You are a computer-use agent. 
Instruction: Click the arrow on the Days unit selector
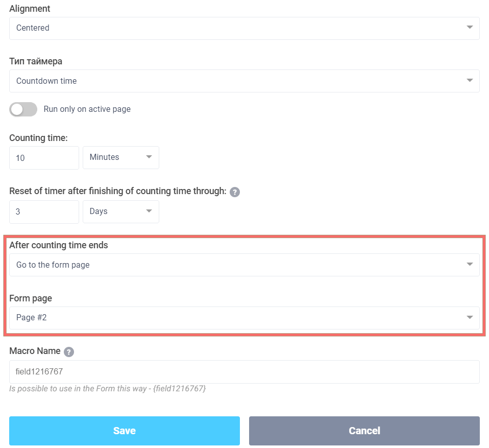coord(149,211)
